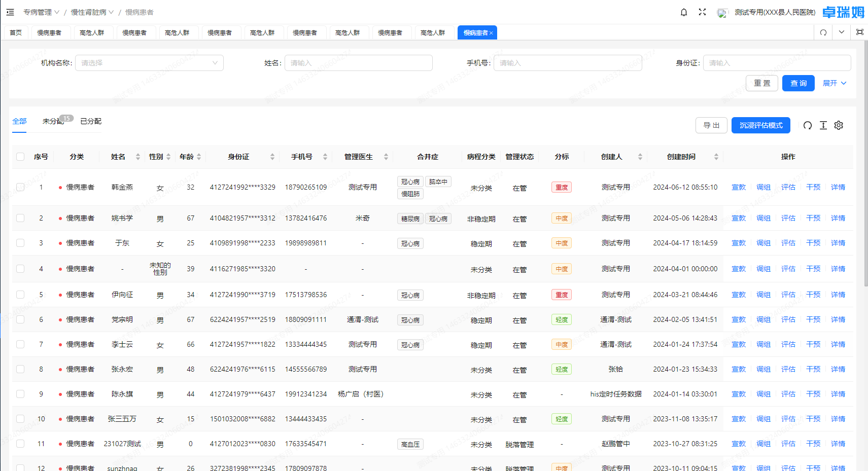Screen dimensions: 868x471
Task: Toggle fullscreen mode icon in header
Action: tap(702, 12)
